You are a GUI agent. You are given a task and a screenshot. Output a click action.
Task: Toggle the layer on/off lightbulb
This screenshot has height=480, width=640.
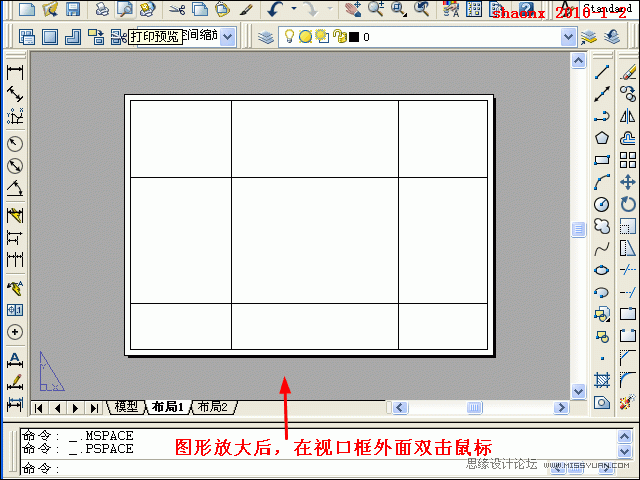[x=290, y=37]
